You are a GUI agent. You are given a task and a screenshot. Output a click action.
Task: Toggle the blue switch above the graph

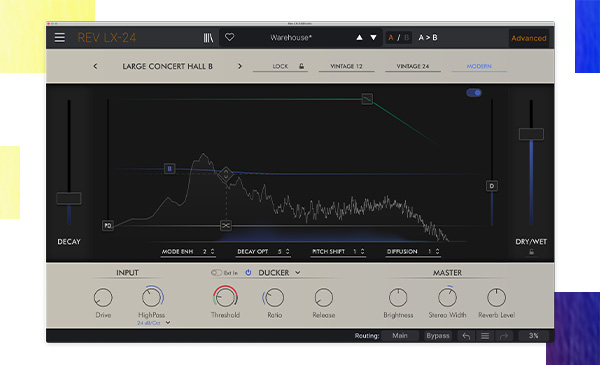tap(474, 93)
